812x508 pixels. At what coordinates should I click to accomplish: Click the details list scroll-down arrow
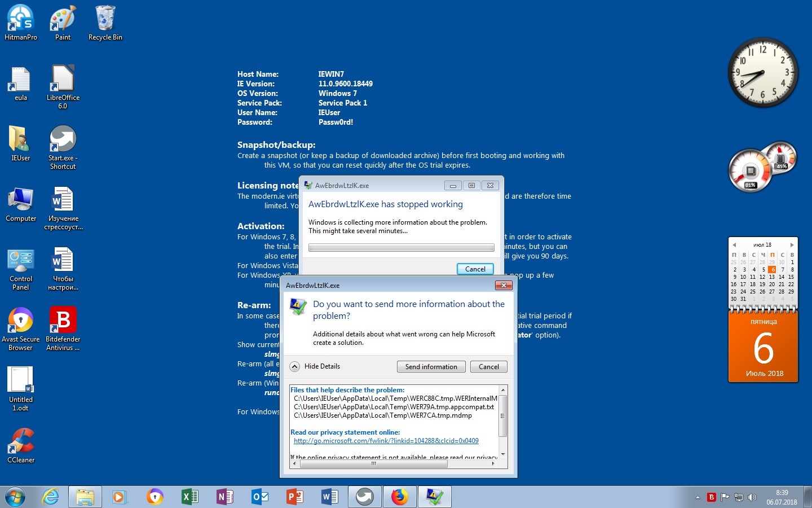[x=503, y=454]
